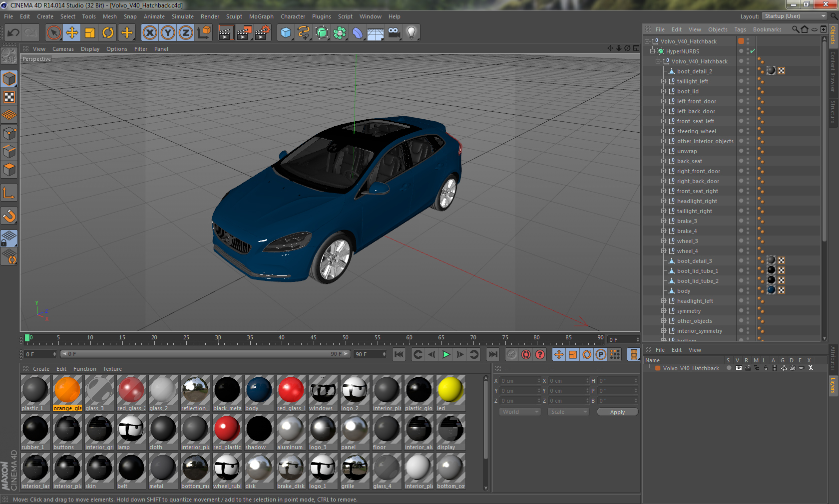Render the active view
The width and height of the screenshot is (839, 504).
pos(226,33)
